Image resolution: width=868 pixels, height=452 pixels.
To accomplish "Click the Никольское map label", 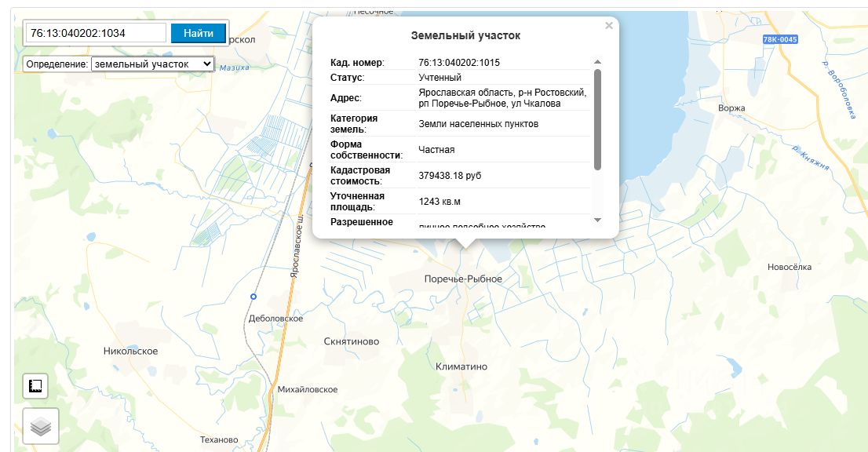I will (x=130, y=352).
